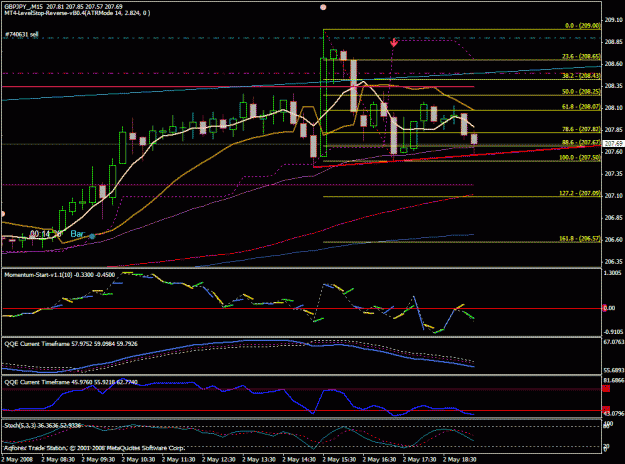The image size is (625, 464).
Task: Select the Fibonacci 61.8 - (208.07) label
Action: pyautogui.click(x=581, y=107)
